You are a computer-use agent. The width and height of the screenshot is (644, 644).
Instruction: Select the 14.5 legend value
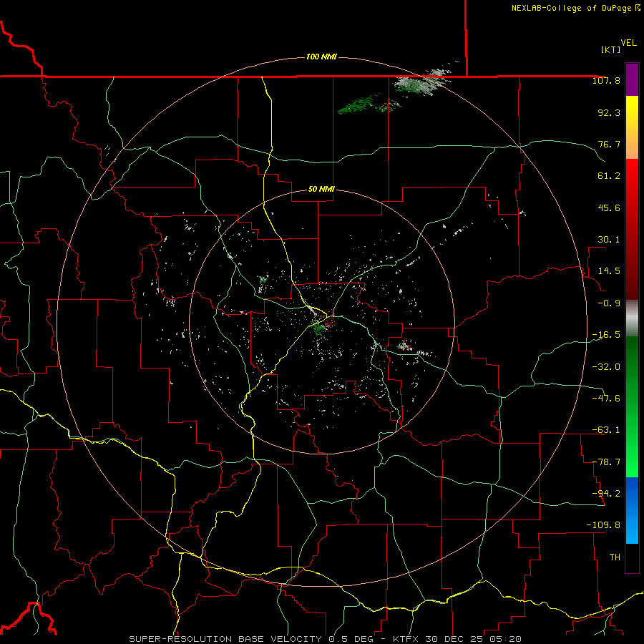coord(609,271)
